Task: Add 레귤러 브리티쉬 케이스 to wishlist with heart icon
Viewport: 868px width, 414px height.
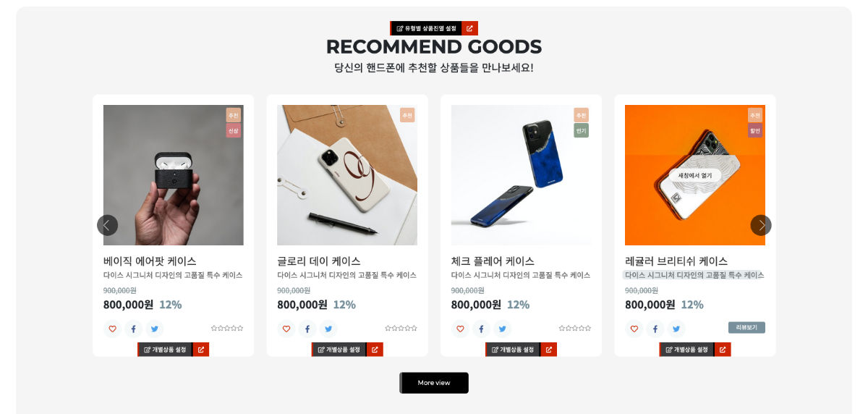Action: 634,329
